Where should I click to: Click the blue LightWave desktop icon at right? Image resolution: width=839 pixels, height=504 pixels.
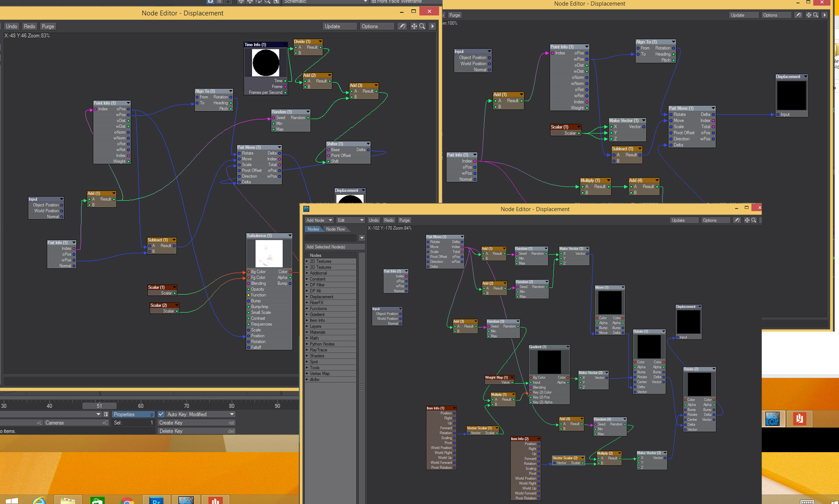click(x=772, y=419)
